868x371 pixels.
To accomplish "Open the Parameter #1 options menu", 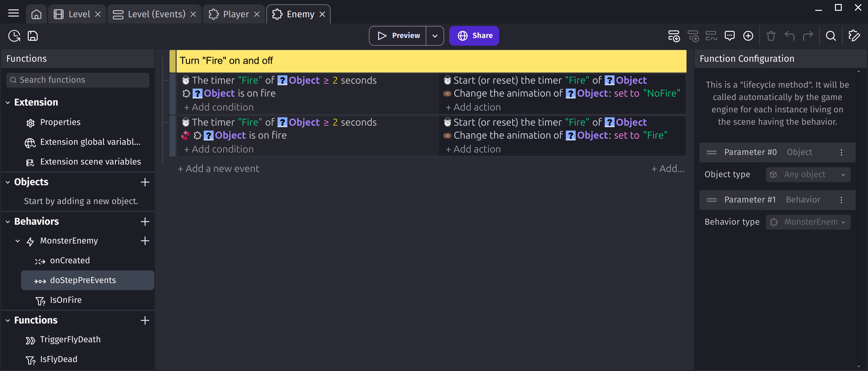I will [x=841, y=200].
